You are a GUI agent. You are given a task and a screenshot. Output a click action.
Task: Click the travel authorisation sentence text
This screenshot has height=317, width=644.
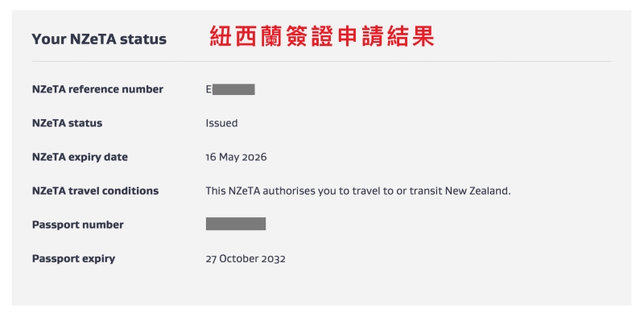pyautogui.click(x=358, y=191)
